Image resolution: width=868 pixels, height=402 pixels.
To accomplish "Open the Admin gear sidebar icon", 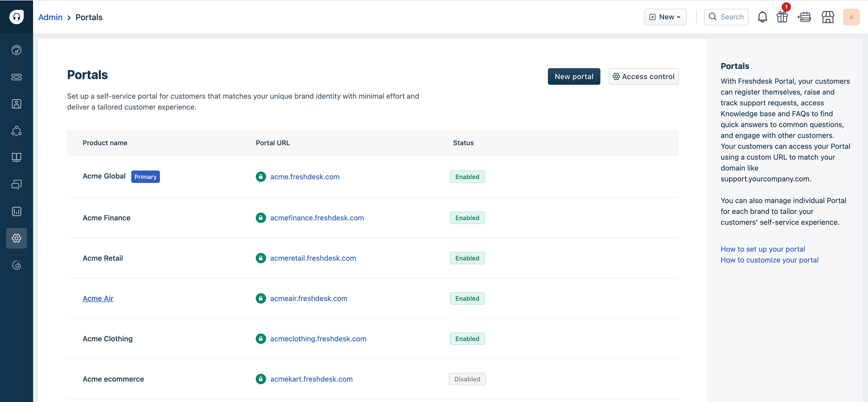I will [17, 238].
